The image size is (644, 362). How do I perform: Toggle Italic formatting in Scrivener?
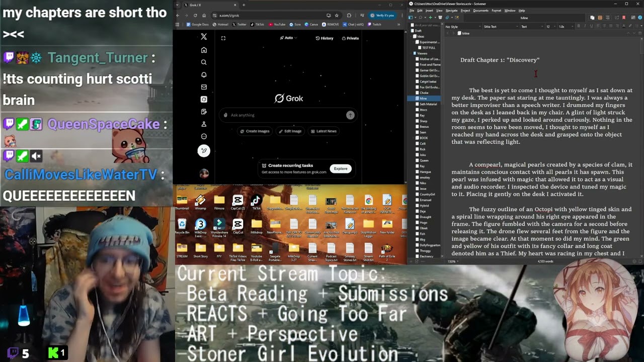[584, 26]
